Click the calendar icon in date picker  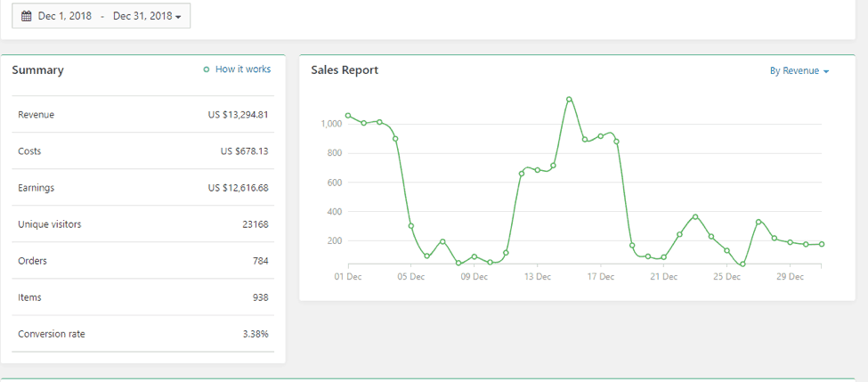27,16
